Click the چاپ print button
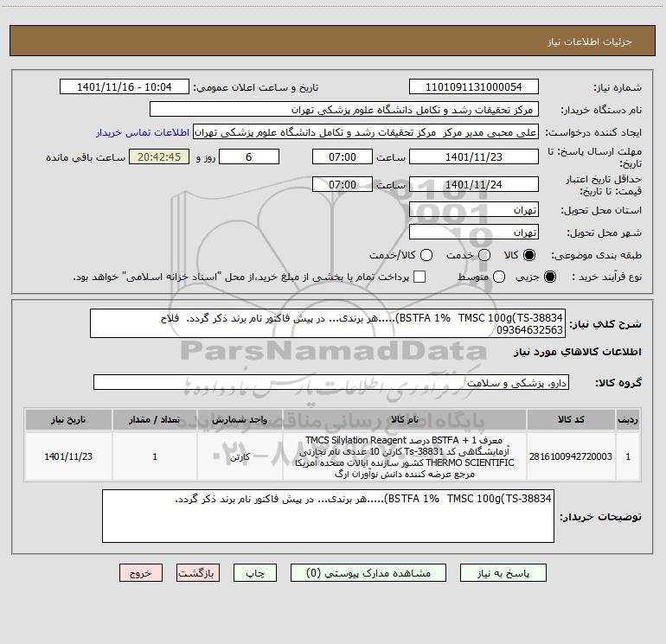Screen dimensions: 666x644 click(255, 573)
